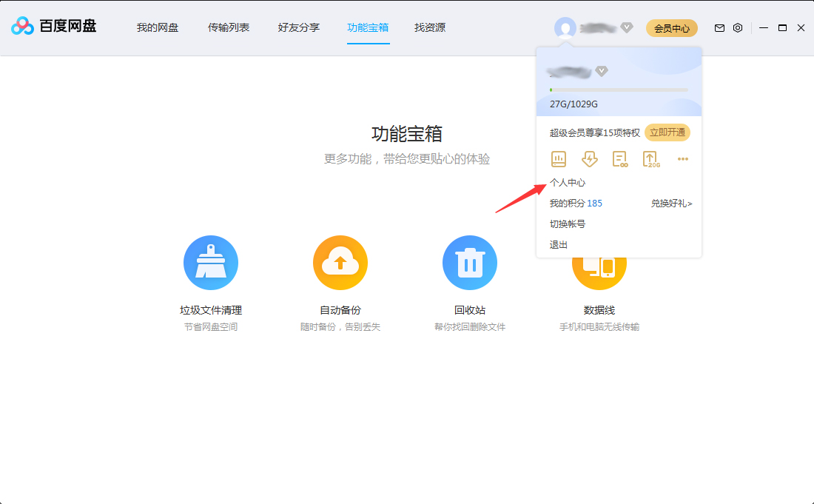
Task: Select the 20G large file upload icon
Action: click(x=651, y=158)
